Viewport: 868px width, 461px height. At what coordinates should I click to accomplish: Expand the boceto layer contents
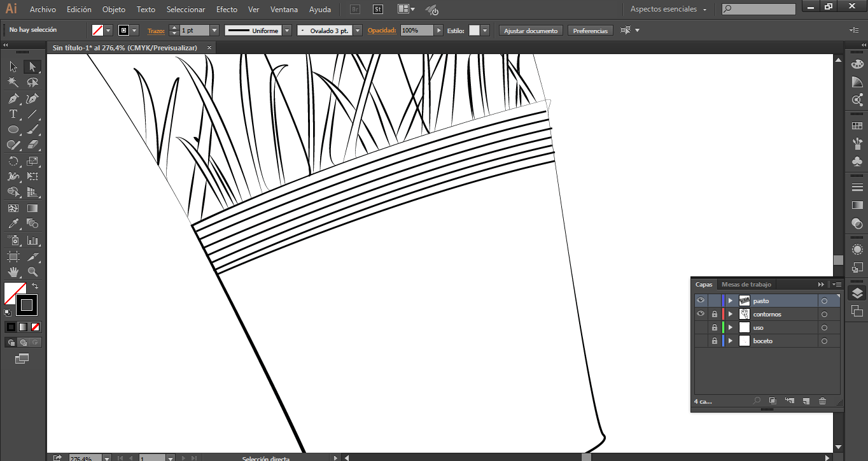click(x=730, y=341)
